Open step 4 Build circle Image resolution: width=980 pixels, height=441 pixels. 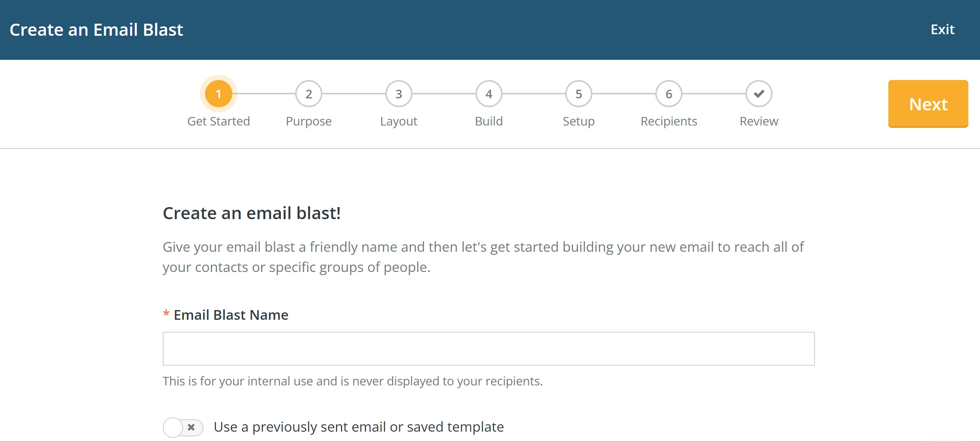click(x=489, y=93)
